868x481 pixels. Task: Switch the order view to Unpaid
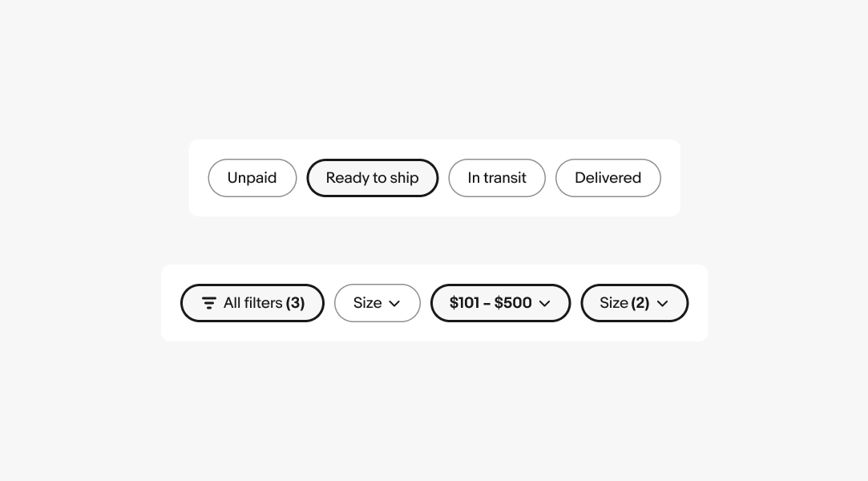[252, 178]
